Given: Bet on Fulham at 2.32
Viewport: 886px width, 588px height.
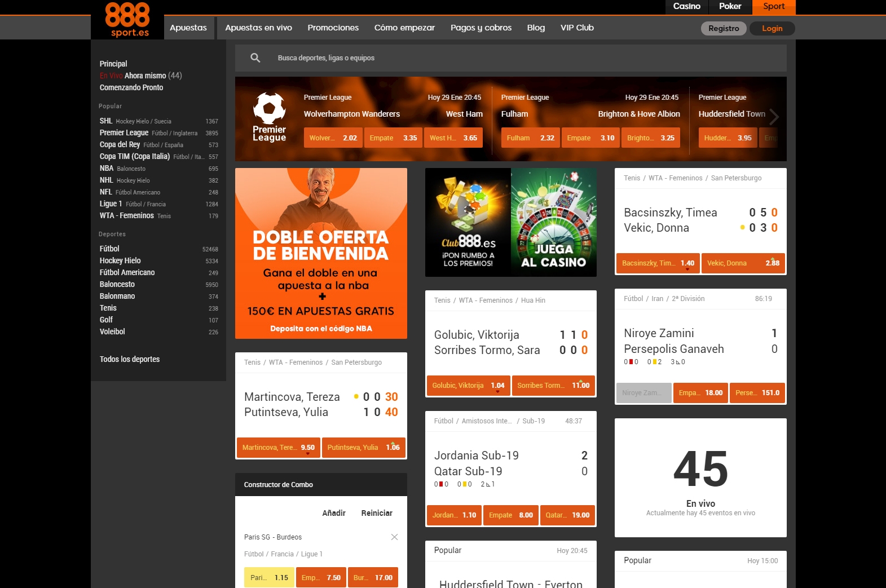Looking at the screenshot, I should coord(531,138).
